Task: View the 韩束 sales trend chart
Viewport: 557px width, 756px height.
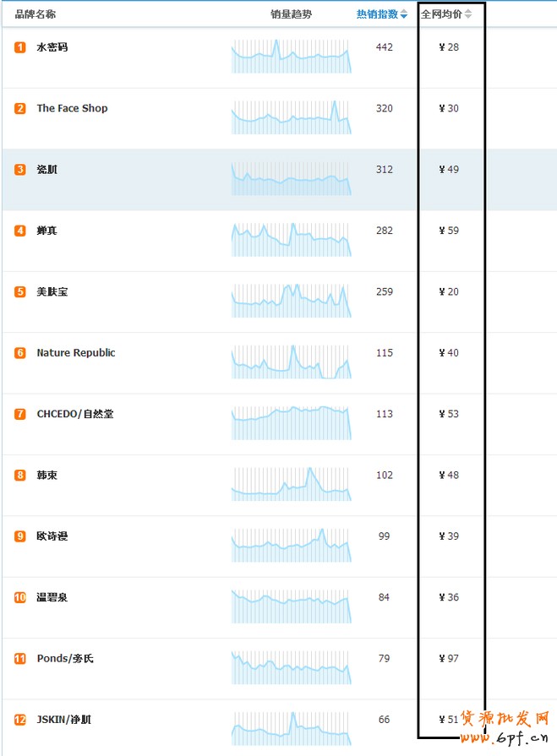Action: tap(292, 484)
